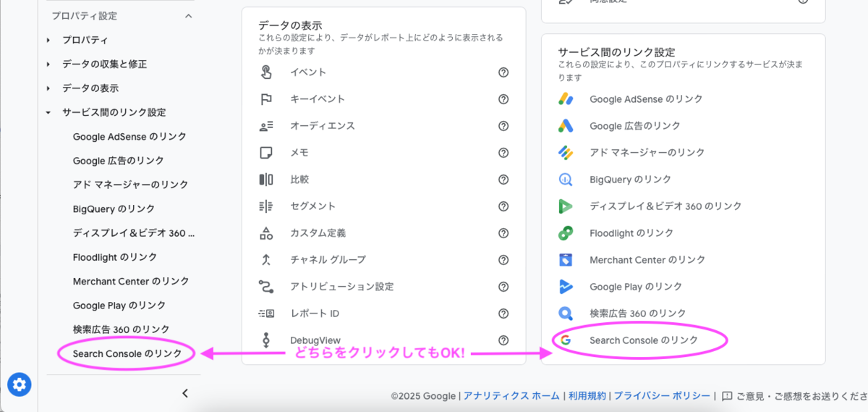This screenshot has height=412, width=868.
Task: Click the Floodlight logo icon
Action: (566, 233)
